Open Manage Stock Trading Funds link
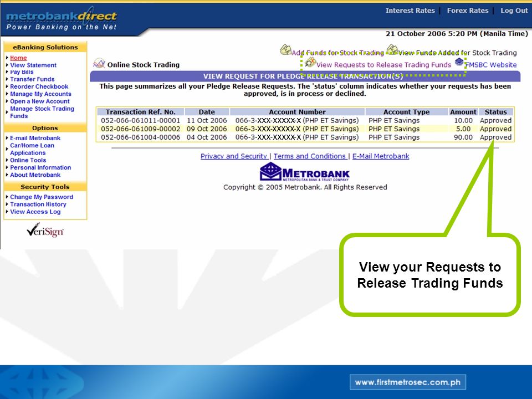Image resolution: width=532 pixels, height=399 pixels. tap(42, 112)
